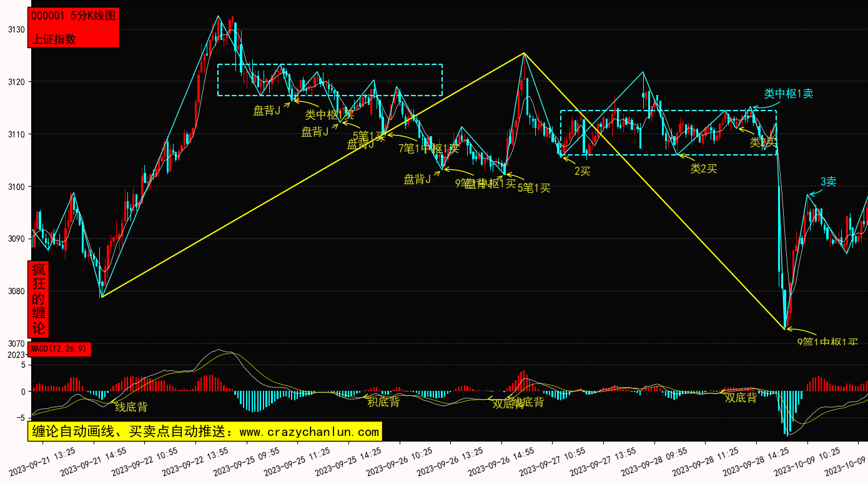Click the -5 tick on MACD axis
The image size is (868, 484).
[x=21, y=418]
